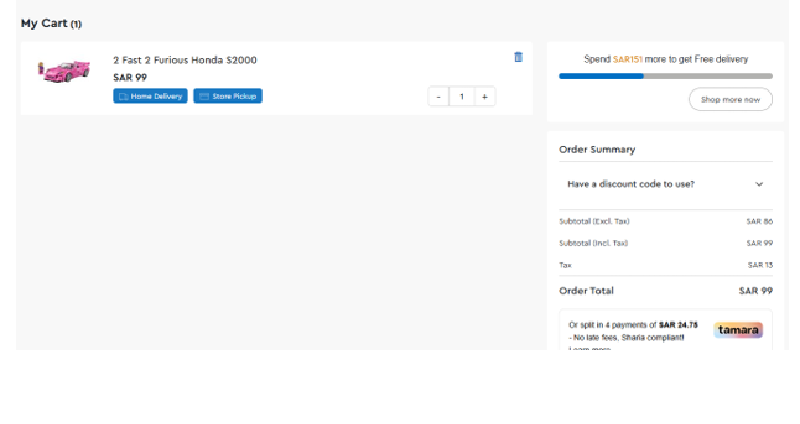Image resolution: width=800 pixels, height=424 pixels.
Task: Click the quantity input field showing 1
Action: click(x=461, y=97)
